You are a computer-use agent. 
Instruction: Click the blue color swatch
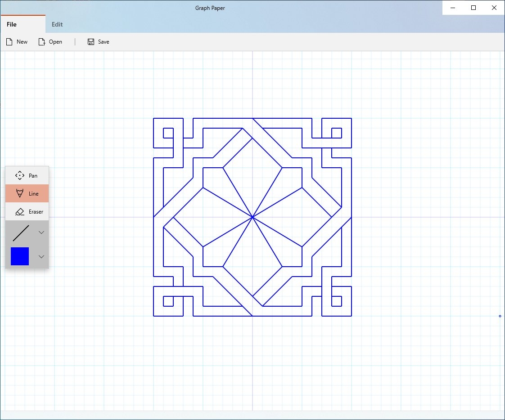click(19, 256)
